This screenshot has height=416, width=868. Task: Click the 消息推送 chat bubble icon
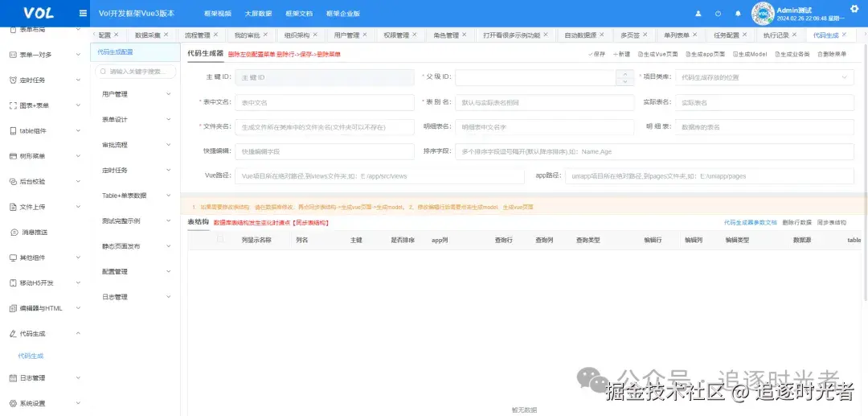(x=14, y=233)
